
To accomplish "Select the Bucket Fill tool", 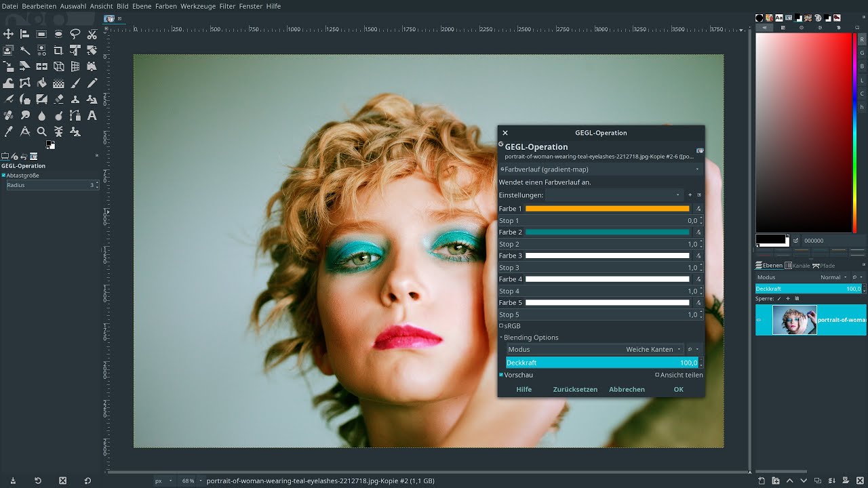I will pyautogui.click(x=41, y=83).
